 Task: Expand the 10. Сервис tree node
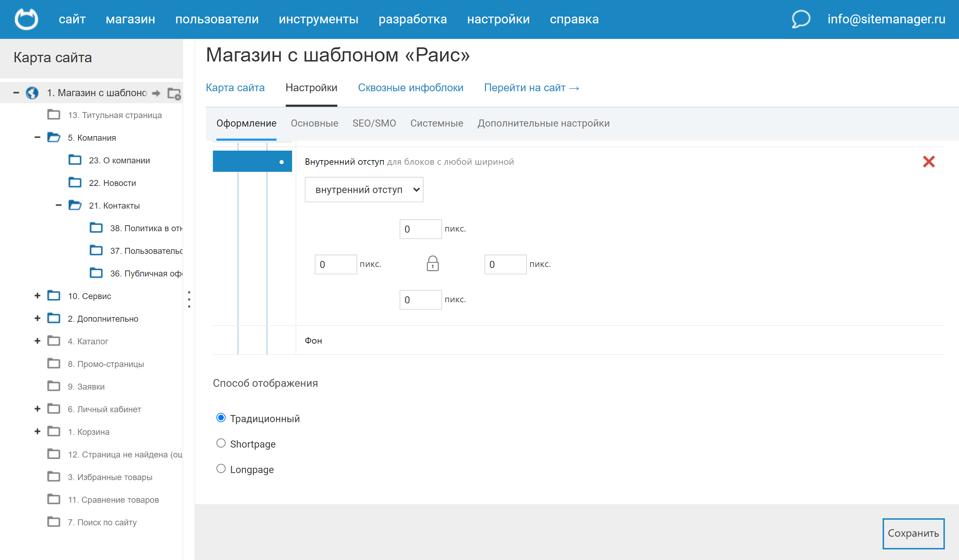[37, 296]
